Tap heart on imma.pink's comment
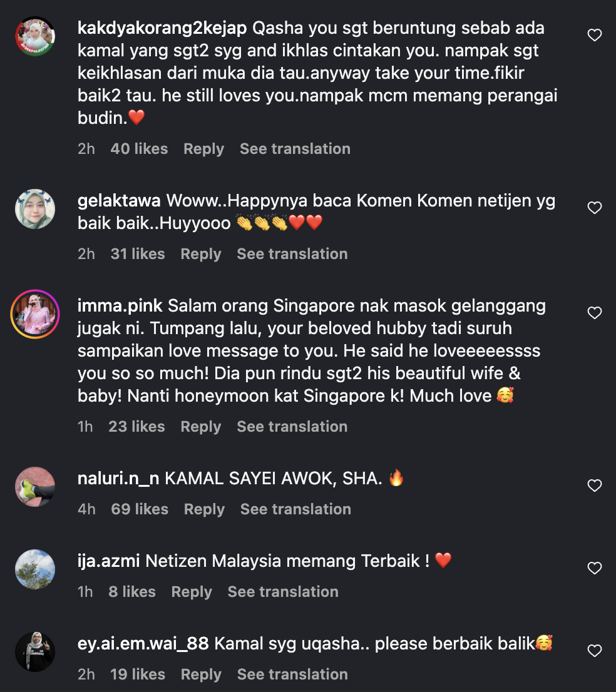The width and height of the screenshot is (616, 692). tap(594, 313)
